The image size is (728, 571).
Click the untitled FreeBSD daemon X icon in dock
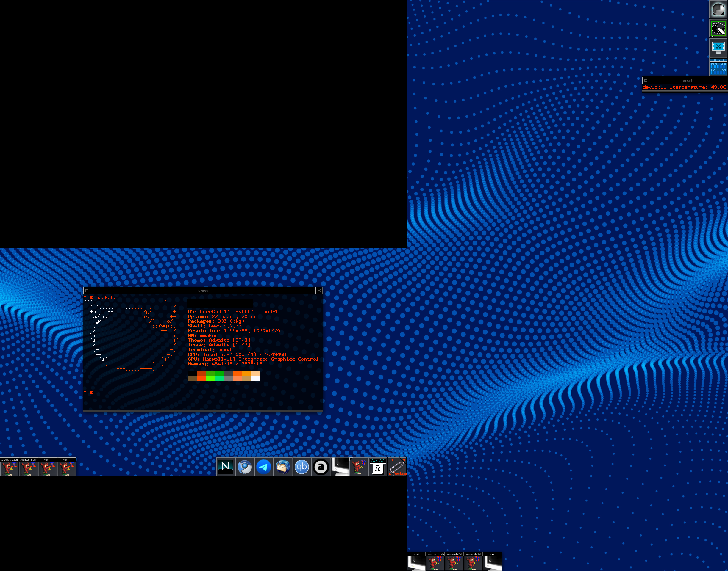coord(359,466)
